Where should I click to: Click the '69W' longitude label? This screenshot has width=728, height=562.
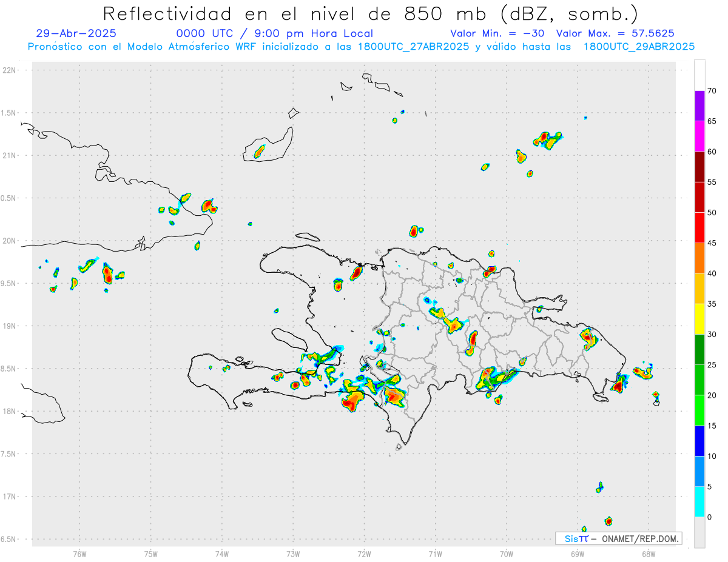tap(578, 554)
